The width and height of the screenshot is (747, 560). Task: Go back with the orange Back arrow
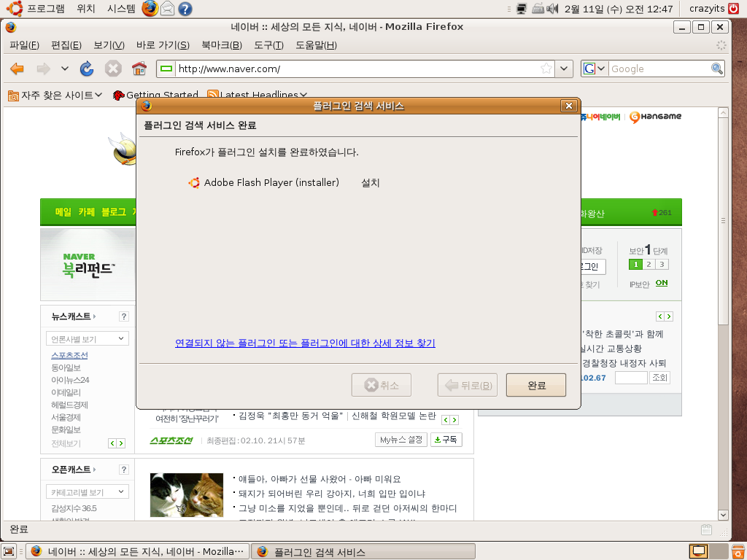coord(18,69)
